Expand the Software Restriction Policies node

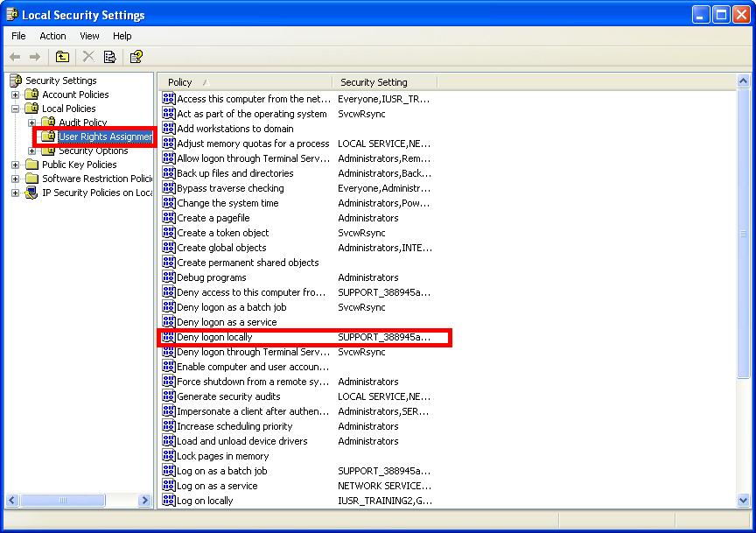pyautogui.click(x=16, y=179)
